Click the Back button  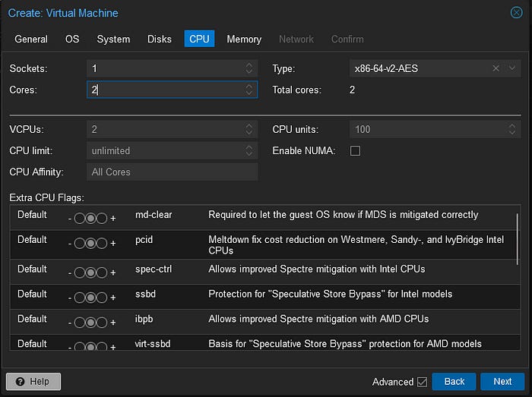pyautogui.click(x=454, y=381)
